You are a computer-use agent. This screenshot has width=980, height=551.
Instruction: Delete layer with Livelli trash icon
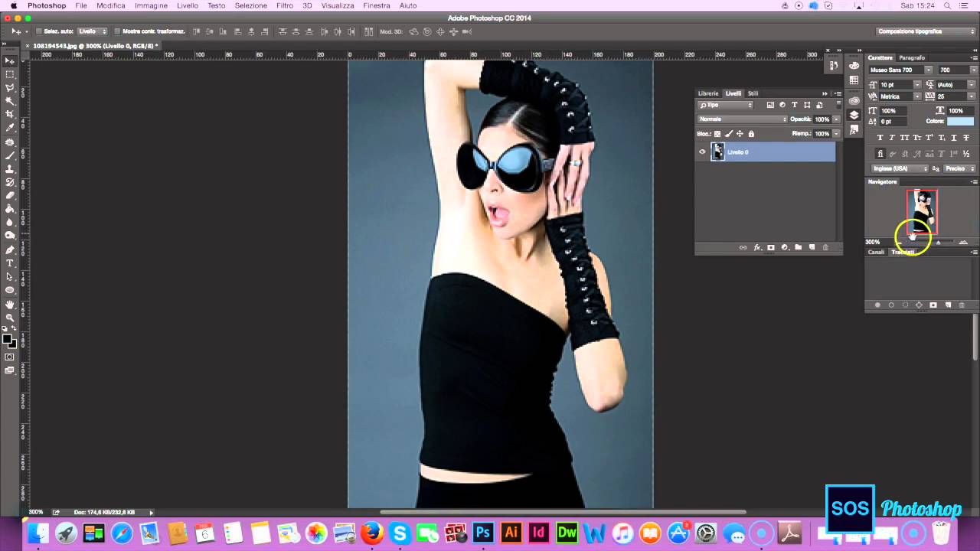[825, 247]
